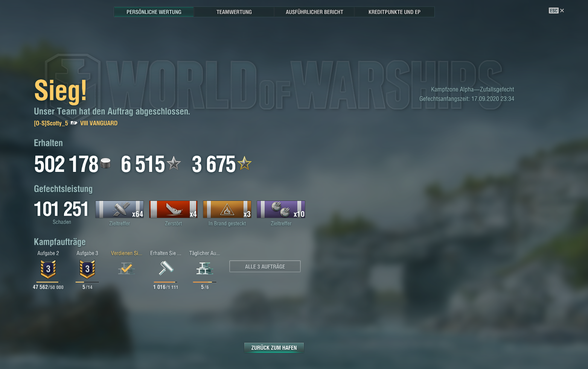Screen dimensions: 588x369
Task: Select the purple secondary hits ribbon x10
Action: pyautogui.click(x=281, y=210)
